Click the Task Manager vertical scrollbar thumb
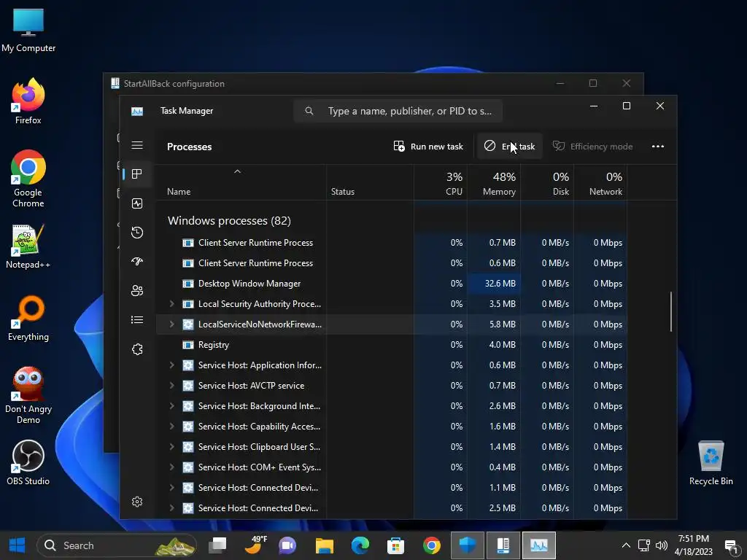Screen dimensions: 747x560 point(671,311)
